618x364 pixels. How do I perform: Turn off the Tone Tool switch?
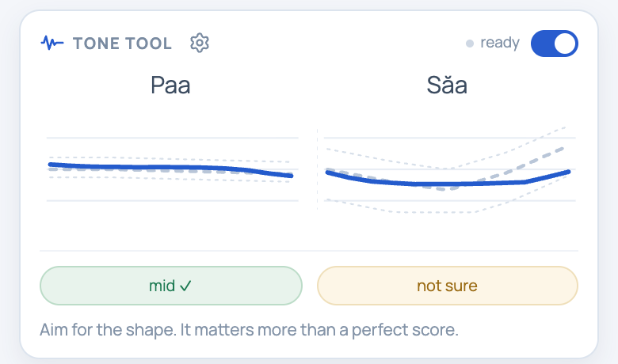pyautogui.click(x=554, y=44)
